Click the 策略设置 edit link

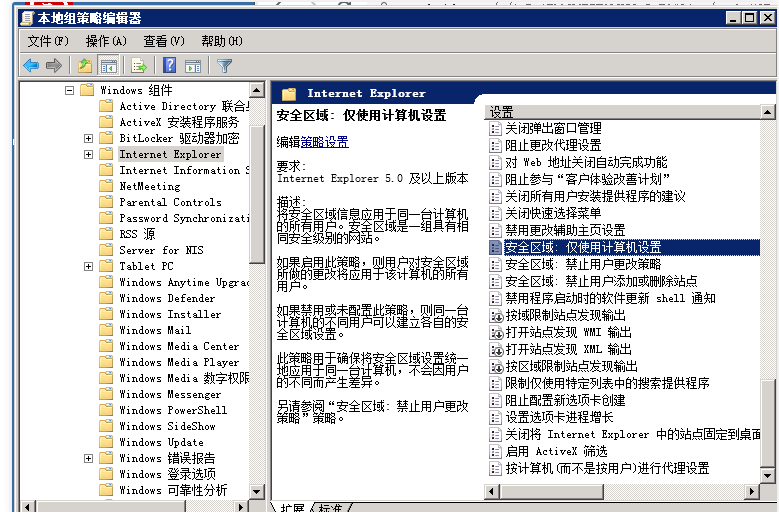tap(325, 142)
